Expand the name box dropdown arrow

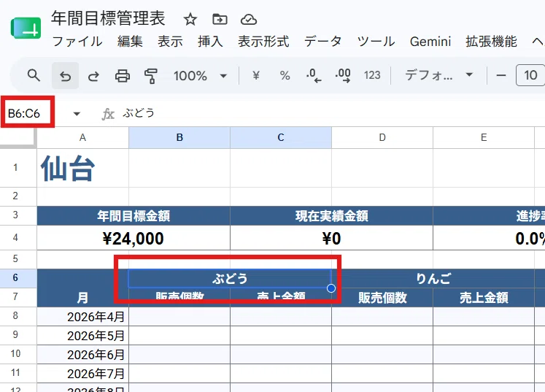pos(77,114)
